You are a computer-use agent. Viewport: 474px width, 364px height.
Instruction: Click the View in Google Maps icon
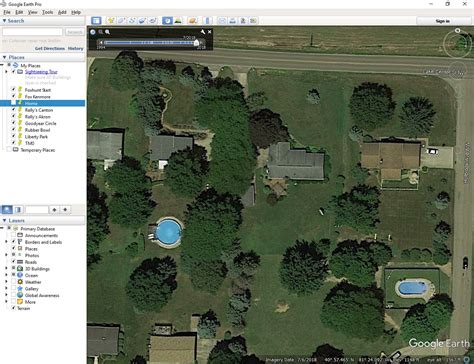tap(253, 21)
